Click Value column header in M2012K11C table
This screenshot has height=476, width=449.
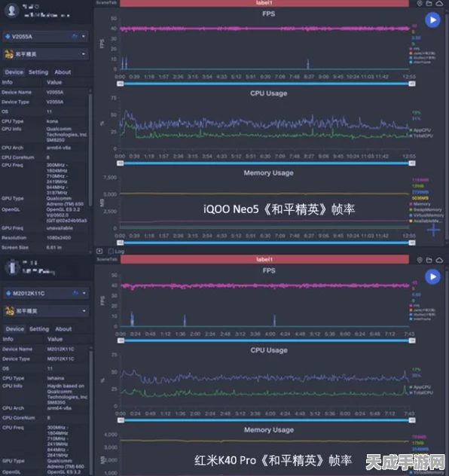[55, 339]
